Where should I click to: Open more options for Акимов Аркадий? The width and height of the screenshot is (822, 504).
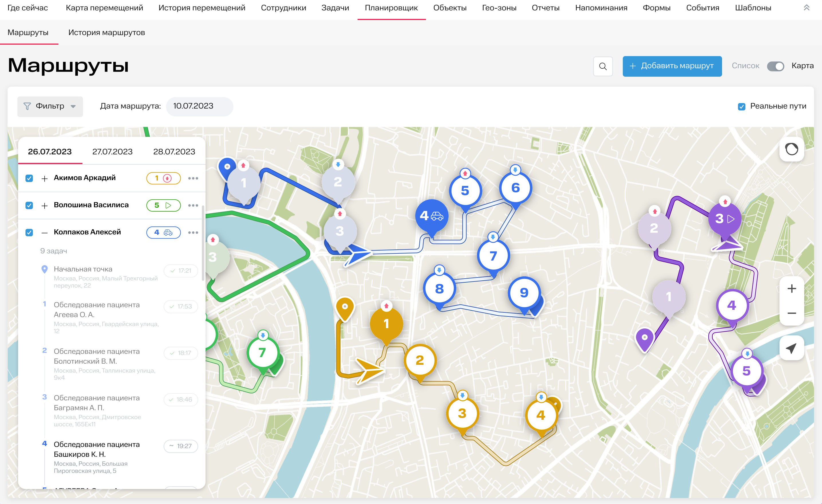193,178
